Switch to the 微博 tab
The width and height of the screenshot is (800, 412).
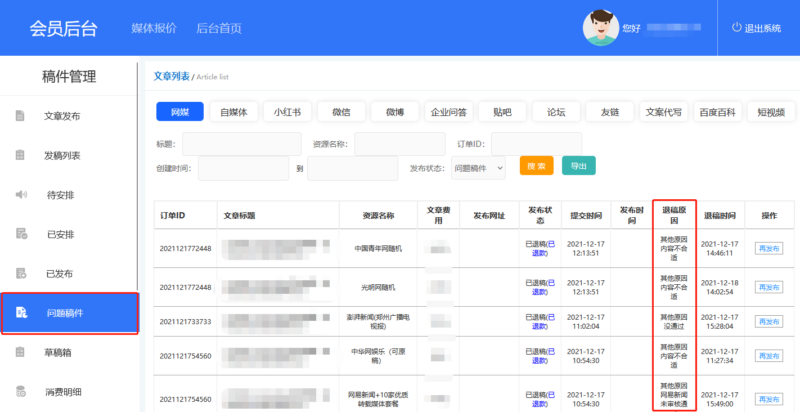pyautogui.click(x=395, y=112)
